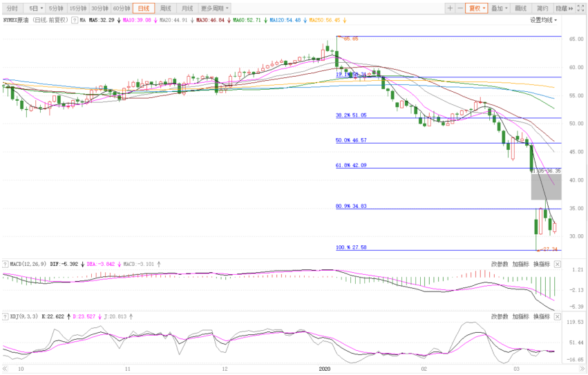
Task: Click MA250:56.45 legend value
Action: pyautogui.click(x=324, y=20)
